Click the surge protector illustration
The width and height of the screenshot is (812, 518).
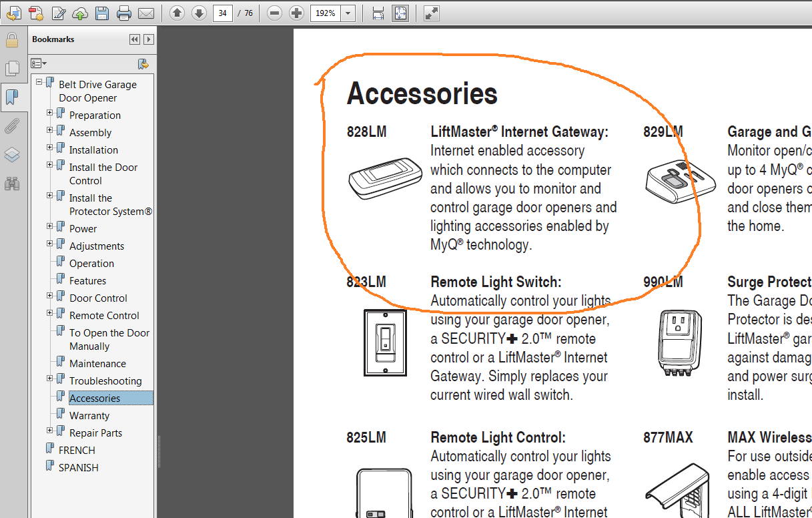tap(680, 344)
